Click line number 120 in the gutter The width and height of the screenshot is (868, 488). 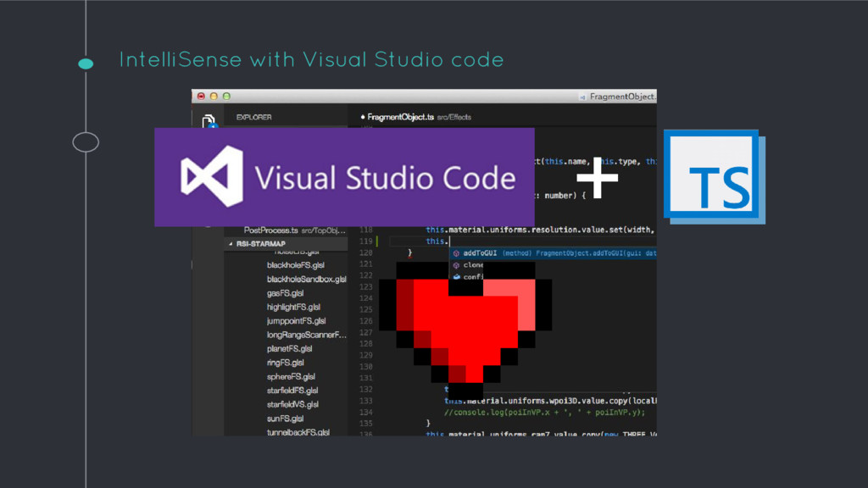(x=366, y=252)
